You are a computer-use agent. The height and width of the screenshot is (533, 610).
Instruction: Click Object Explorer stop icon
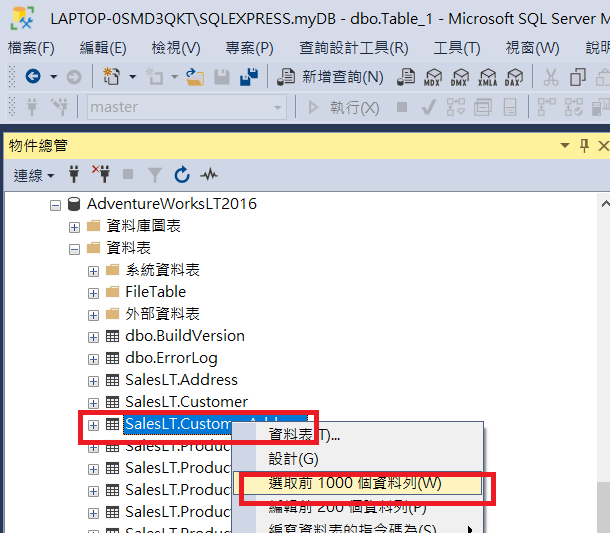pos(128,174)
